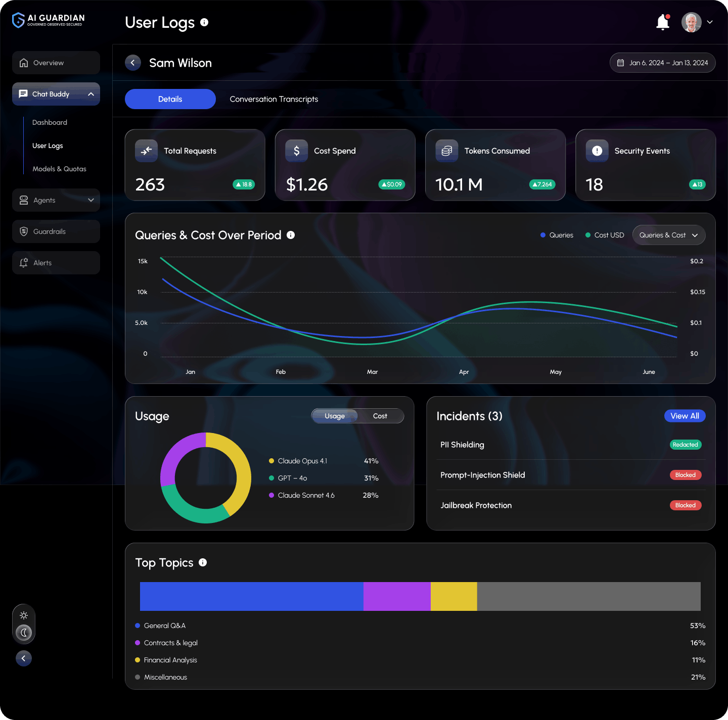Select User Logs in the sidebar
Viewport: 728px width, 720px height.
point(48,146)
